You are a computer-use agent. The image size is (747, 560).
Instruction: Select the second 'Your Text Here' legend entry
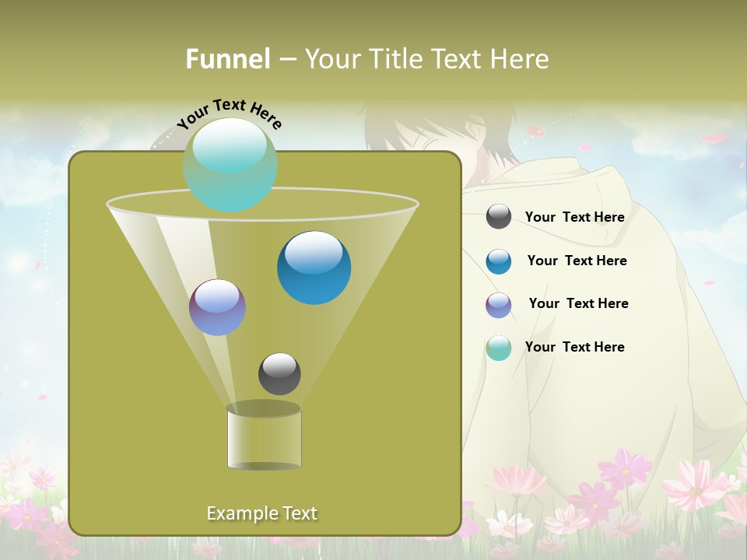point(577,261)
